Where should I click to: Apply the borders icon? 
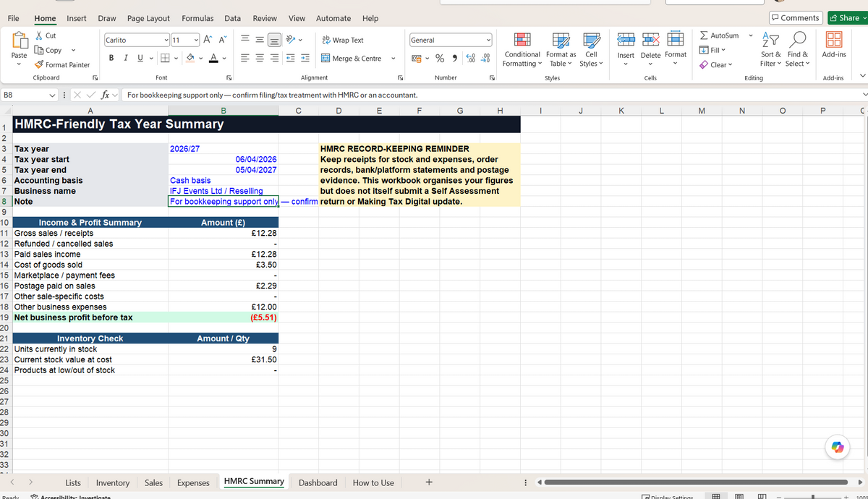[x=165, y=59]
